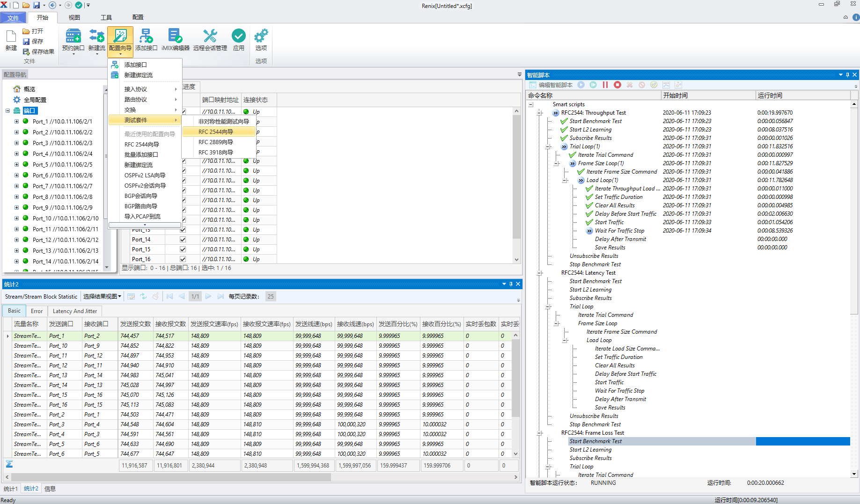Screen dimensions: 860x504
Task: Click the 保存结果 save results icon
Action: pos(27,51)
